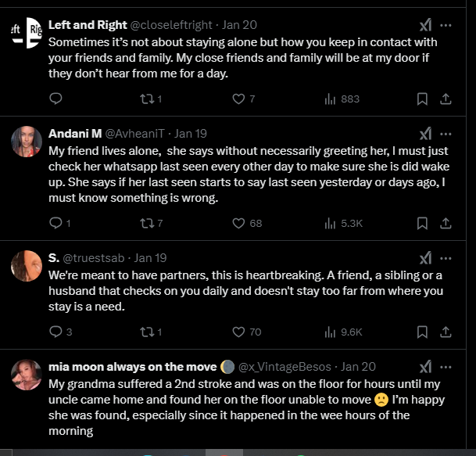Click Grok icon on mia moon's tweet

(x=425, y=366)
